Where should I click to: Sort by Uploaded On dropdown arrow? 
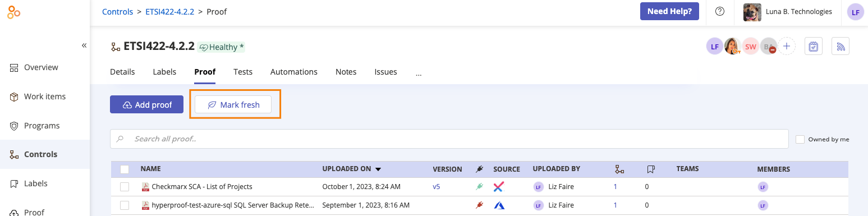pyautogui.click(x=378, y=169)
